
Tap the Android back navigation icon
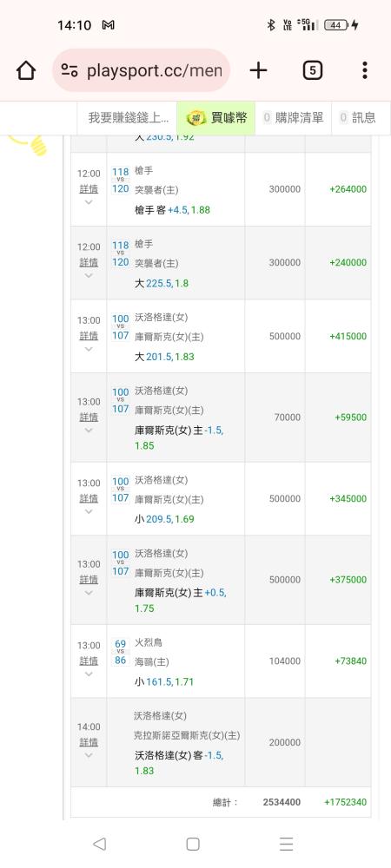pyautogui.click(x=99, y=844)
